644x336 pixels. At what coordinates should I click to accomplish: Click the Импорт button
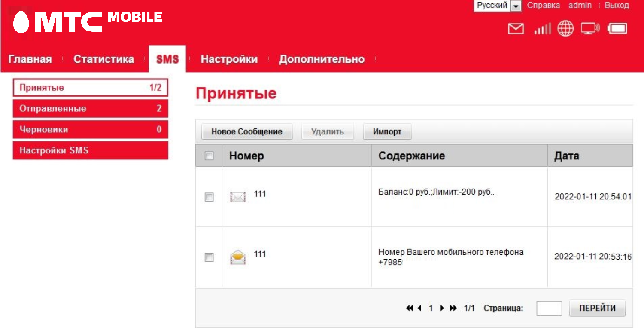coord(387,132)
